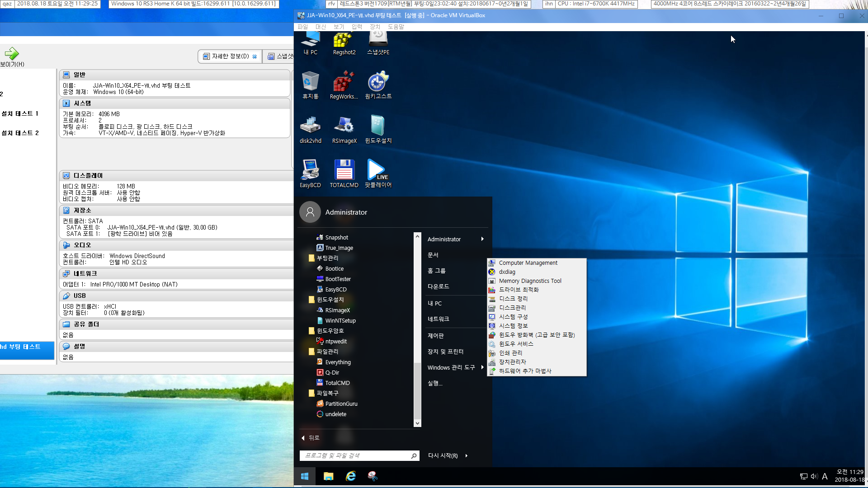Launch Bootice from start menu

[330, 268]
